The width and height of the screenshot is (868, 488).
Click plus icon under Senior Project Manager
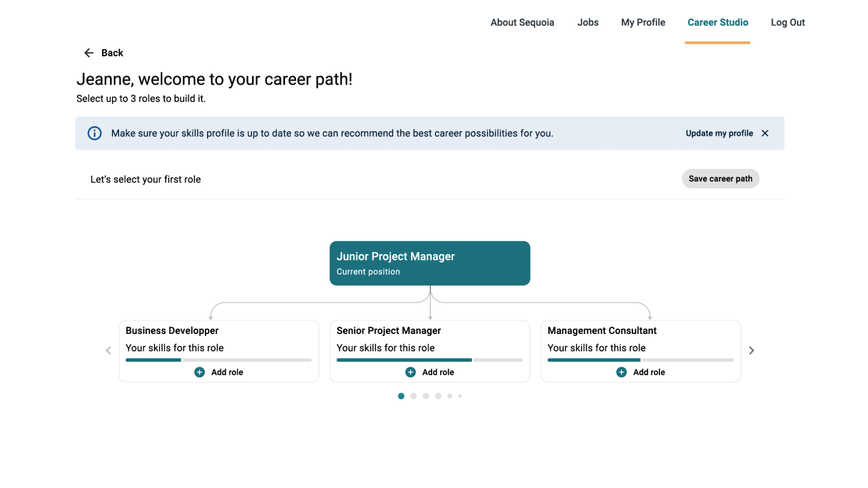(x=410, y=372)
